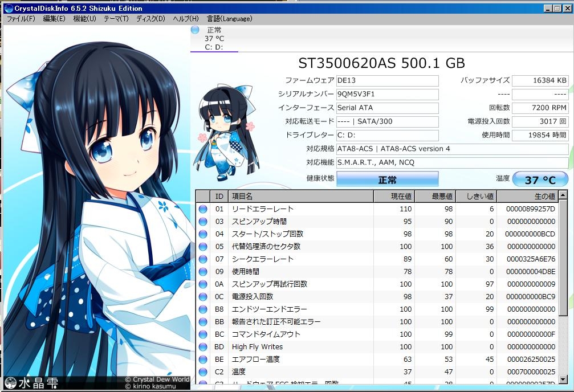The height and width of the screenshot is (392, 574).
Task: Click the SMART list vertical scrollbar thumb
Action: [x=564, y=257]
